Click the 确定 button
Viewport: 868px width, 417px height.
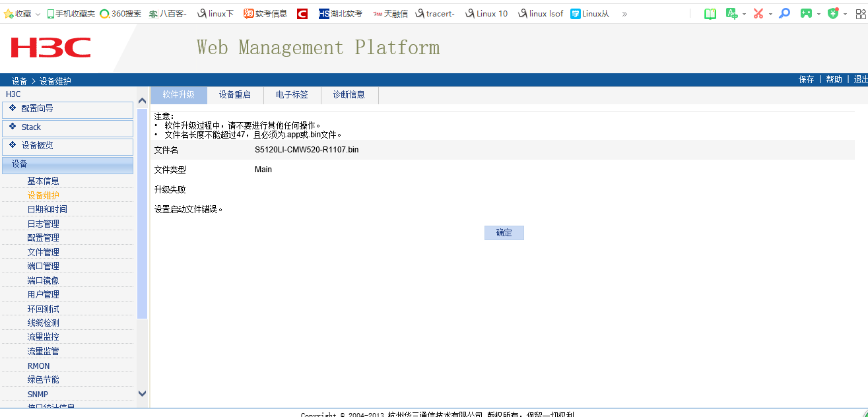click(x=504, y=233)
